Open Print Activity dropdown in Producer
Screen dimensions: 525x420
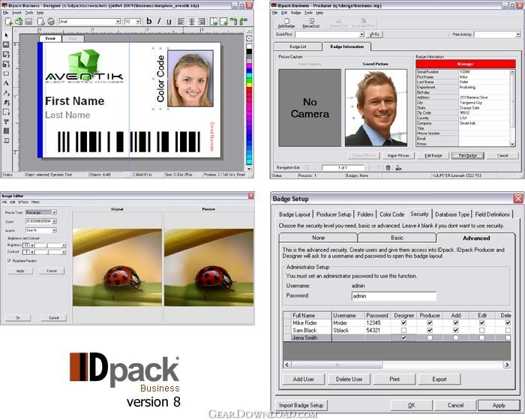coord(518,34)
